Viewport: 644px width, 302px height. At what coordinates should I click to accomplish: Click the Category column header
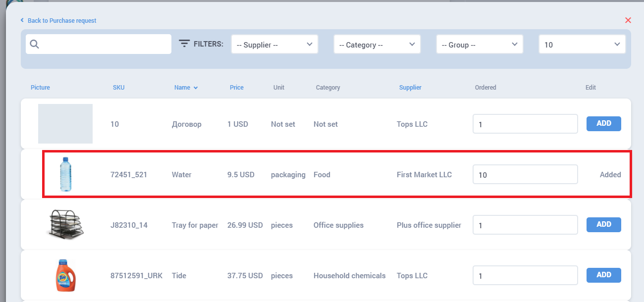click(328, 88)
